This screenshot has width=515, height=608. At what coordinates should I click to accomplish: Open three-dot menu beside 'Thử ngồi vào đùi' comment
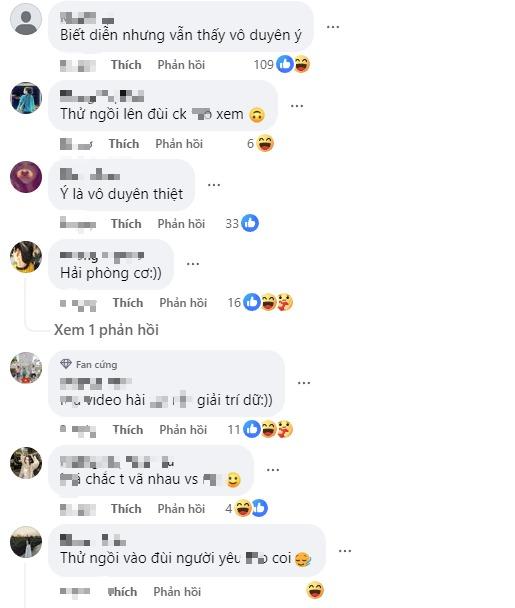click(x=345, y=551)
